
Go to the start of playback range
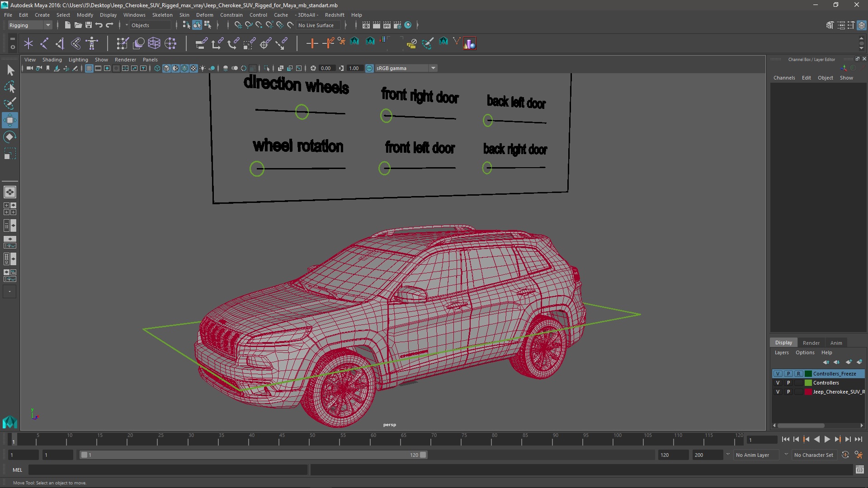click(785, 439)
